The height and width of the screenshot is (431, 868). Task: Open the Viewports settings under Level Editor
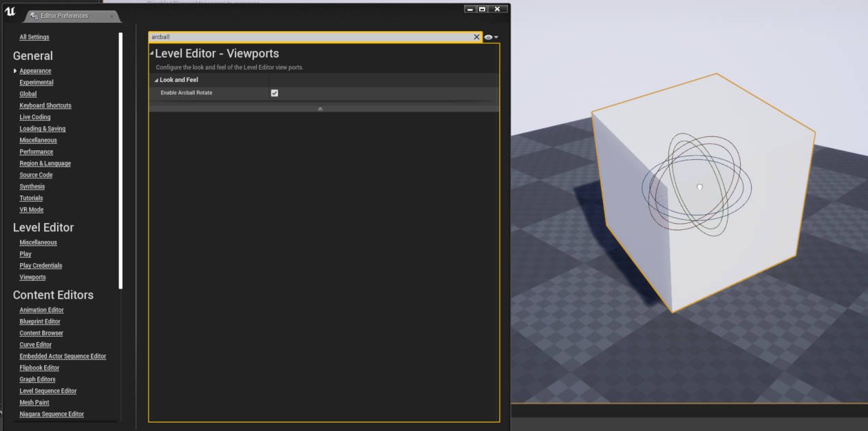32,277
